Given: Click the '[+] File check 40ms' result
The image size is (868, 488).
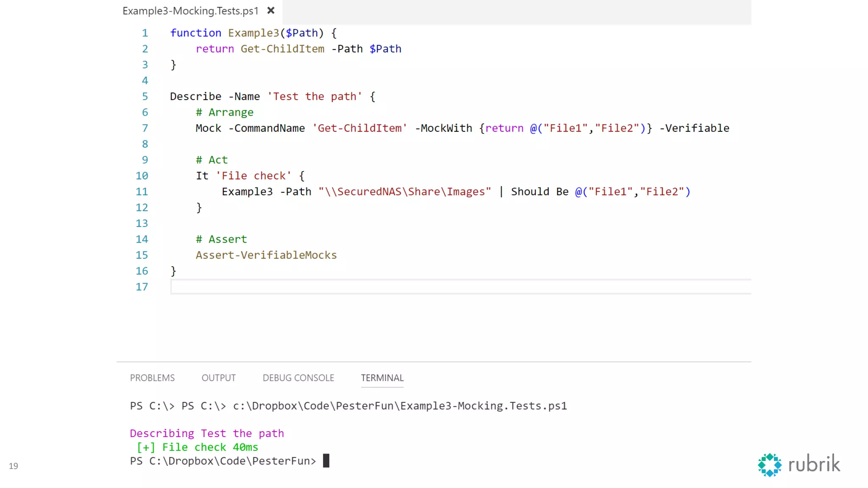Looking at the screenshot, I should pyautogui.click(x=197, y=447).
